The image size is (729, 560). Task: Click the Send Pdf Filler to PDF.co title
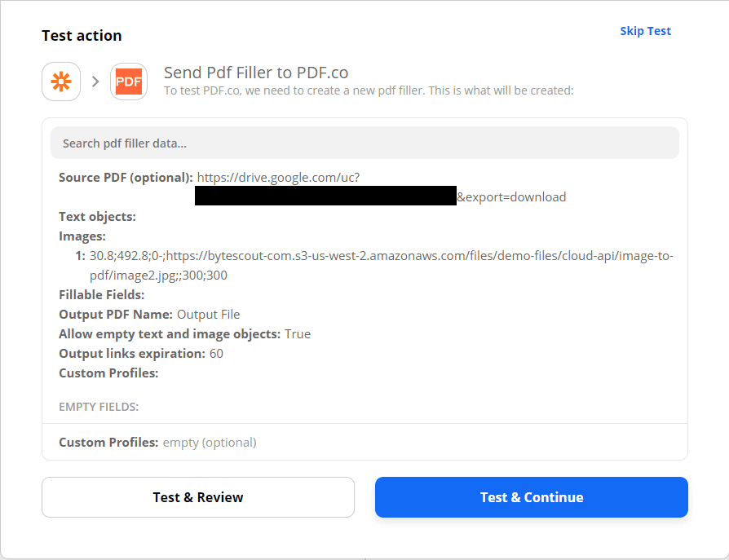256,73
